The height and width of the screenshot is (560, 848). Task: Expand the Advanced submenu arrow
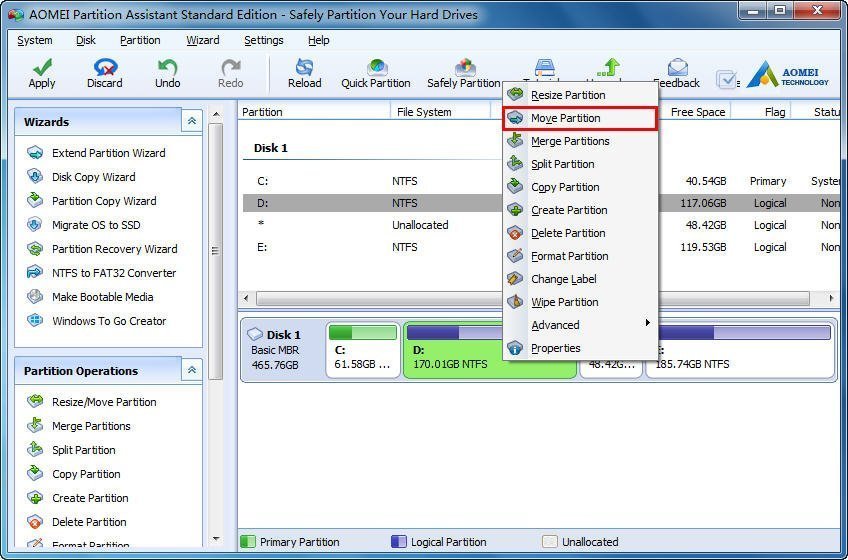(x=647, y=323)
